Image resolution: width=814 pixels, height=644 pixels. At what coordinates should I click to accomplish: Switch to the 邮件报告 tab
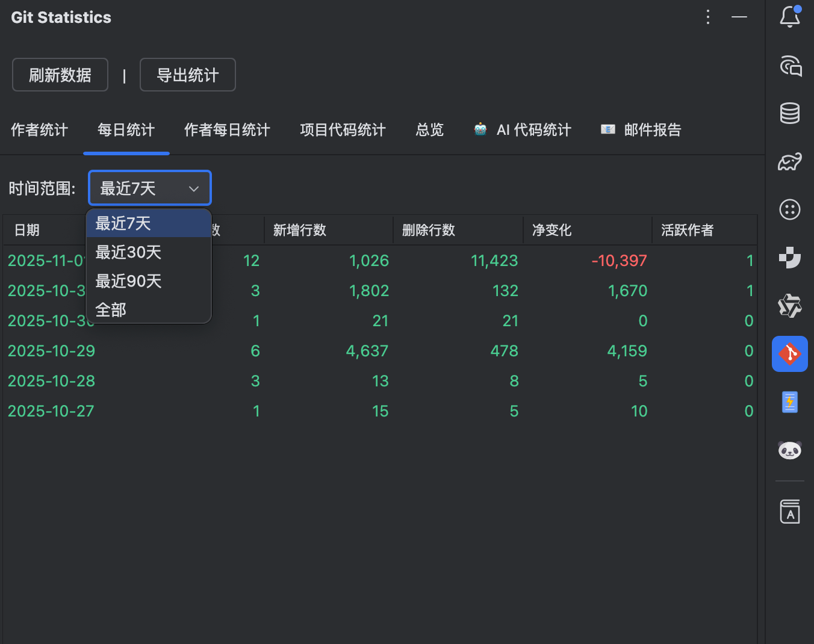640,130
